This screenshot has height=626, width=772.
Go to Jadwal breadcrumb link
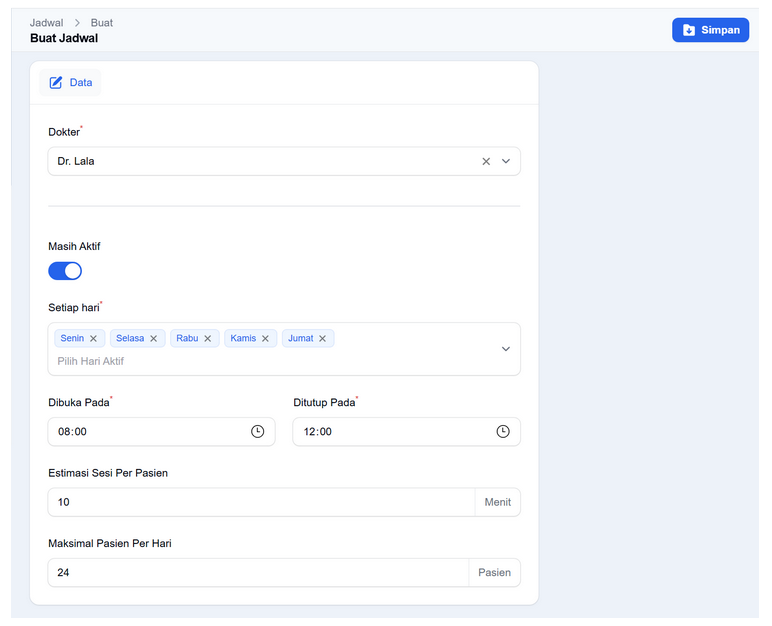(46, 23)
